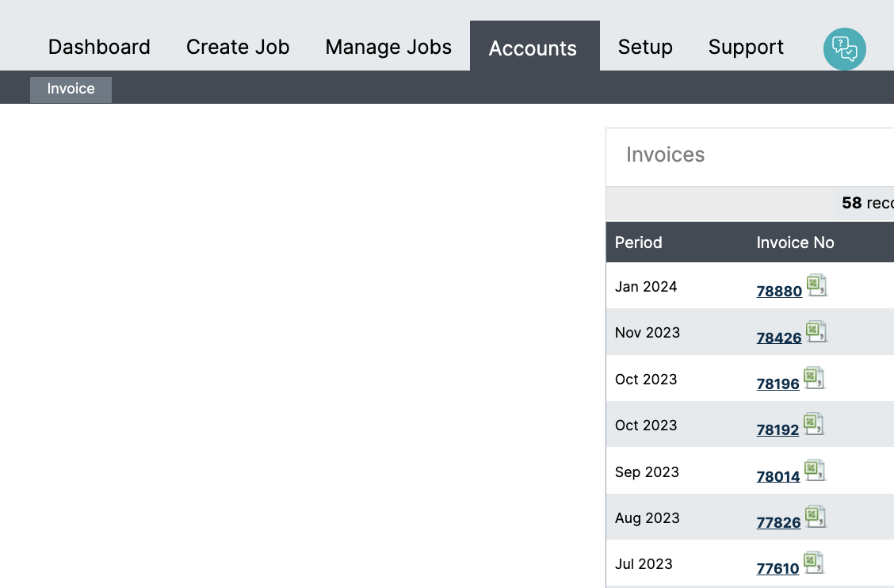Download Excel file for invoice 78880
The width and height of the screenshot is (894, 588).
click(x=816, y=285)
